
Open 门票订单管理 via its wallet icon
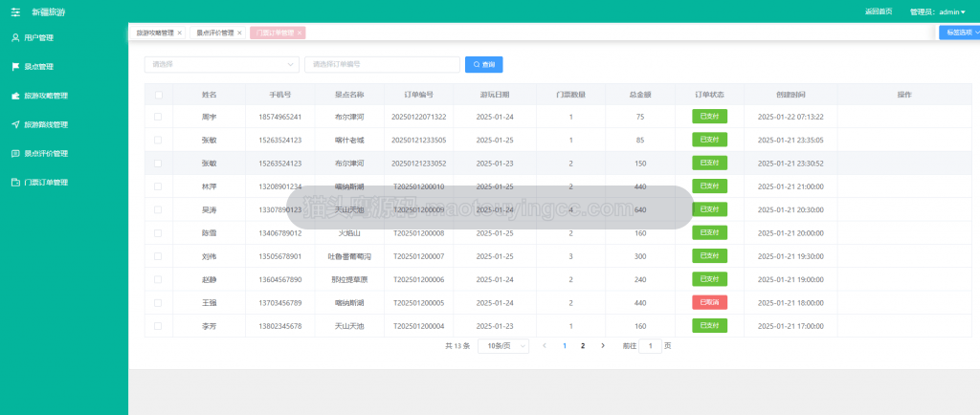pyautogui.click(x=16, y=183)
